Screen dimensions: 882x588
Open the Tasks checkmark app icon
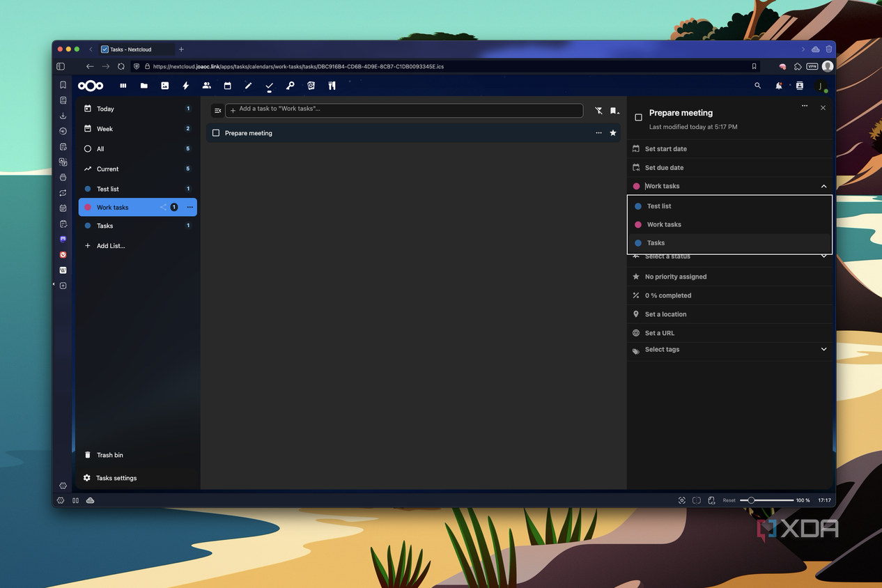(269, 86)
